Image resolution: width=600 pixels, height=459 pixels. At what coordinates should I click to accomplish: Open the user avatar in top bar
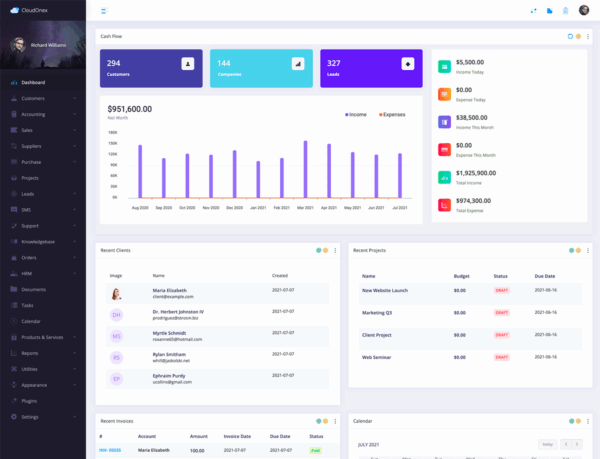coord(584,11)
